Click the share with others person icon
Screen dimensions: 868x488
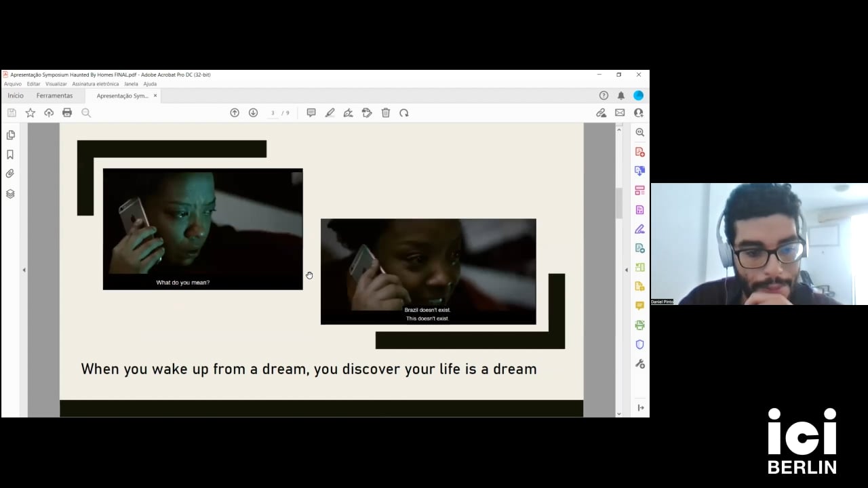click(x=638, y=113)
